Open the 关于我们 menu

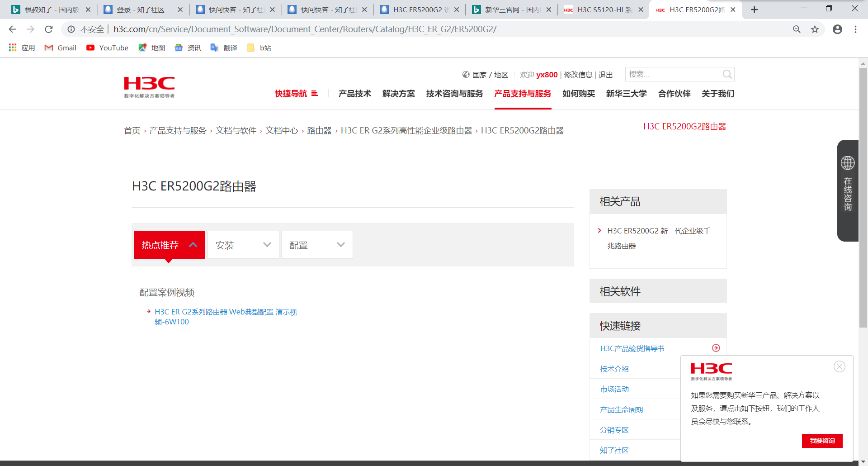tap(718, 94)
